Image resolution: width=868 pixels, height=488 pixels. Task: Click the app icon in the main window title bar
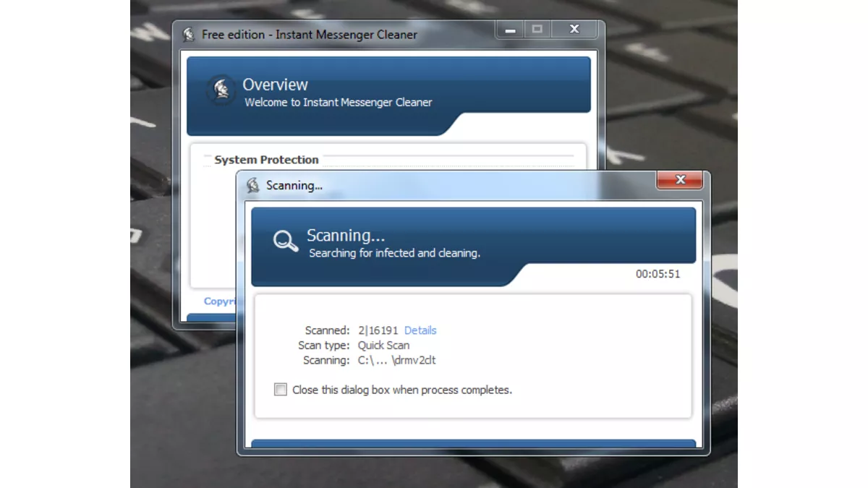tap(189, 34)
